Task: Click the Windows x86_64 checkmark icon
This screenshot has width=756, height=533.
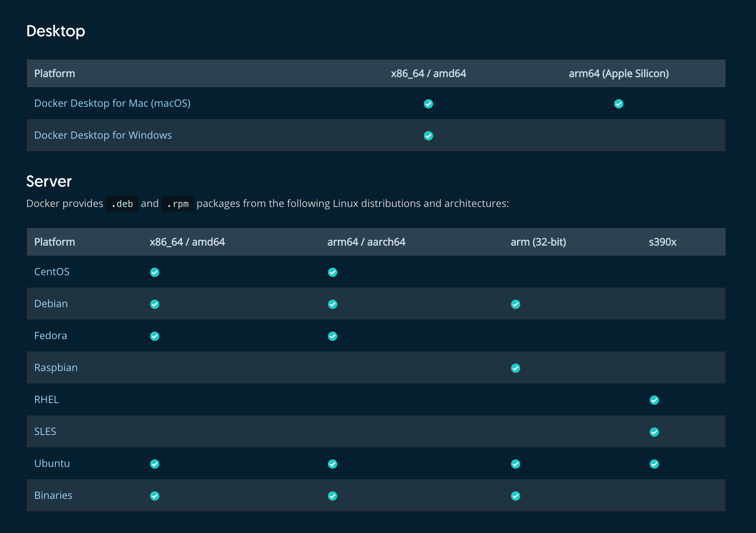Action: [x=428, y=136]
